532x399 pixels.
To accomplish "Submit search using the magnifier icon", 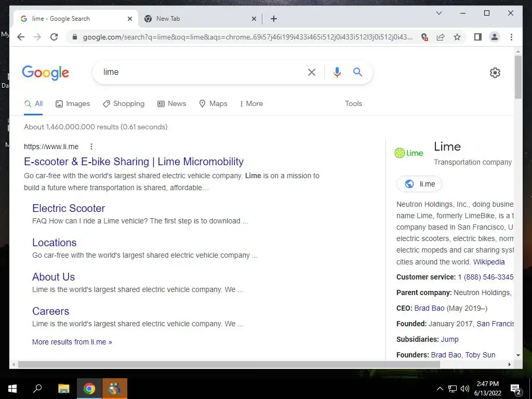I will tap(357, 72).
